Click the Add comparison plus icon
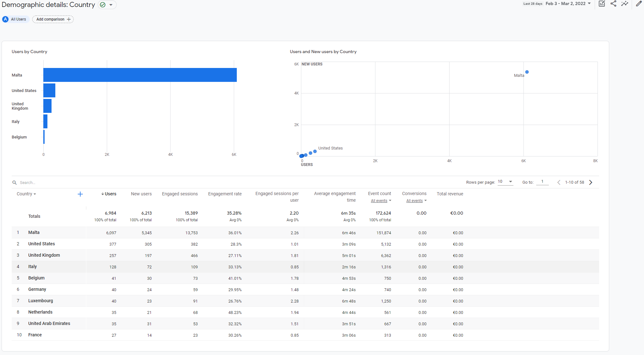This screenshot has width=644, height=355. 68,19
